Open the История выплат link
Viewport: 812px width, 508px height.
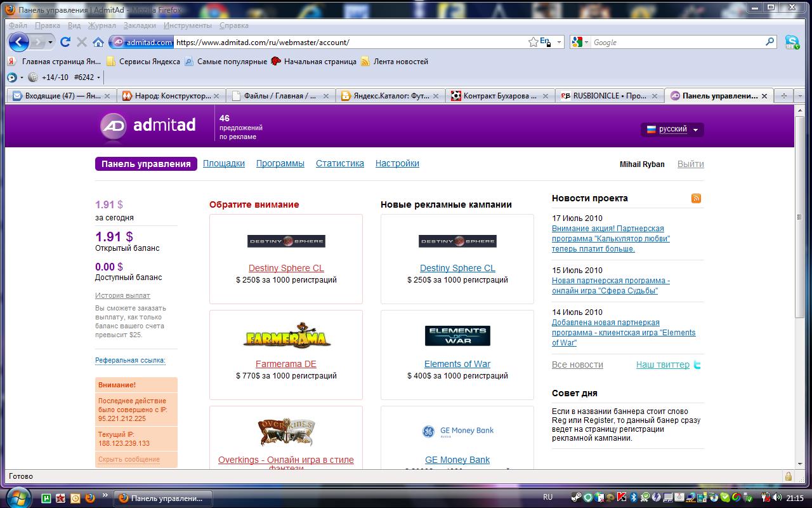pos(122,295)
